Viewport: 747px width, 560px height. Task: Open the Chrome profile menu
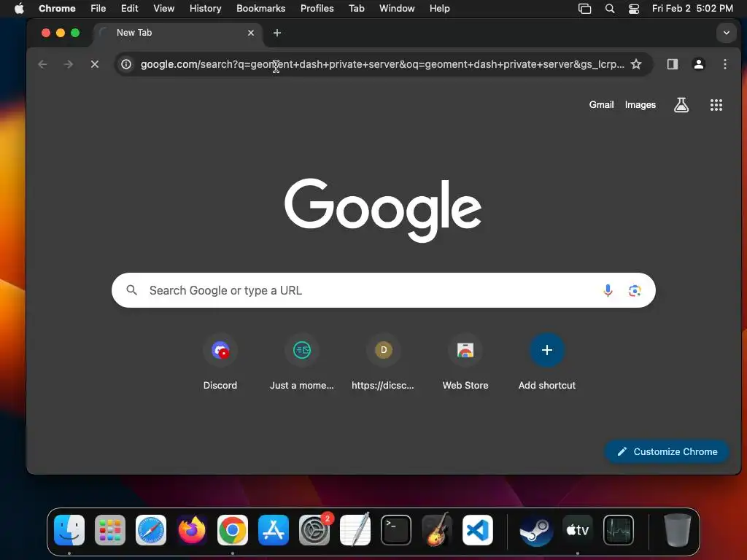[x=698, y=64]
